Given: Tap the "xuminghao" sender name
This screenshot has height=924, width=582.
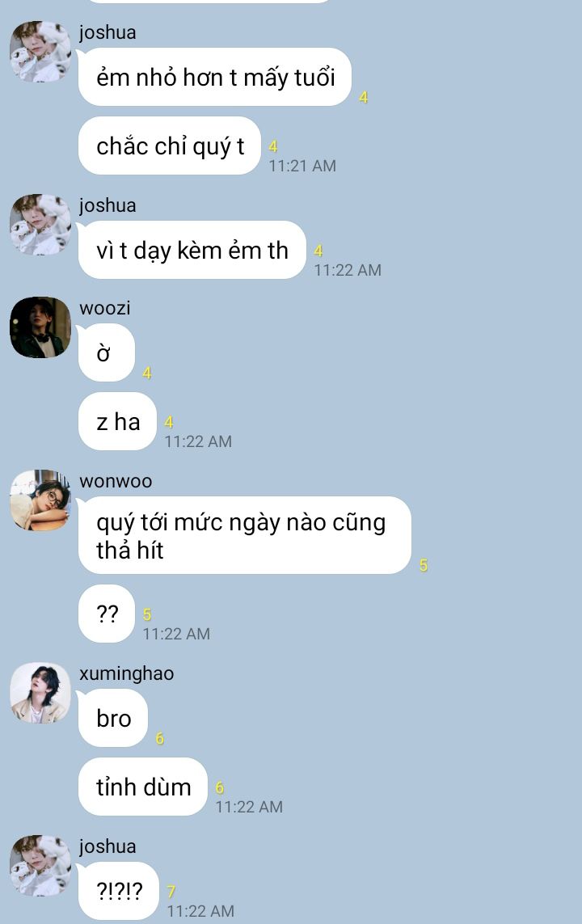Looking at the screenshot, I should pos(127,673).
